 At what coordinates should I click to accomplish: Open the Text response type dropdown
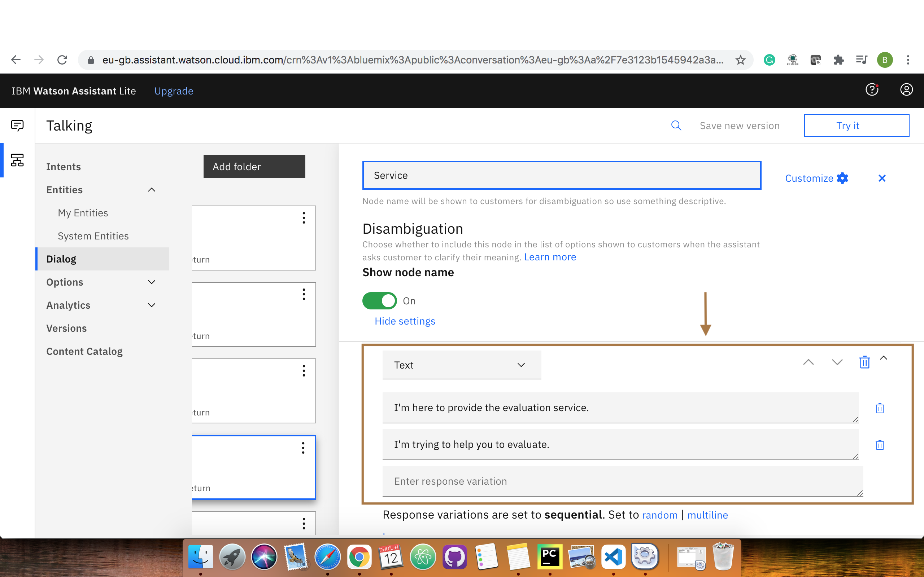coord(461,365)
